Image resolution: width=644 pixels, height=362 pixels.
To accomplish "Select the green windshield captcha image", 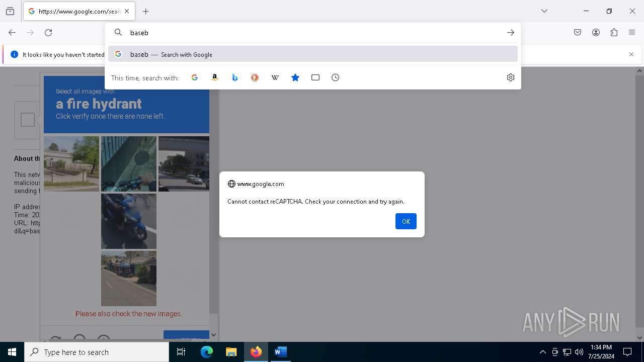I will click(x=129, y=164).
